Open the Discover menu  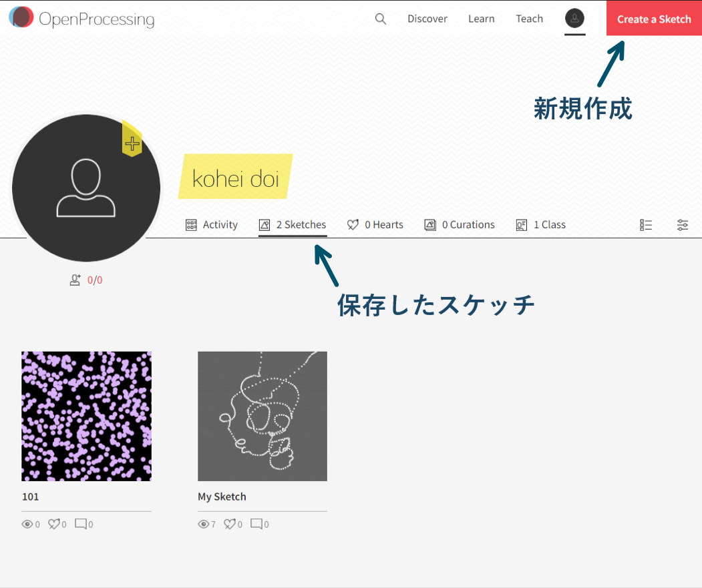(x=427, y=19)
